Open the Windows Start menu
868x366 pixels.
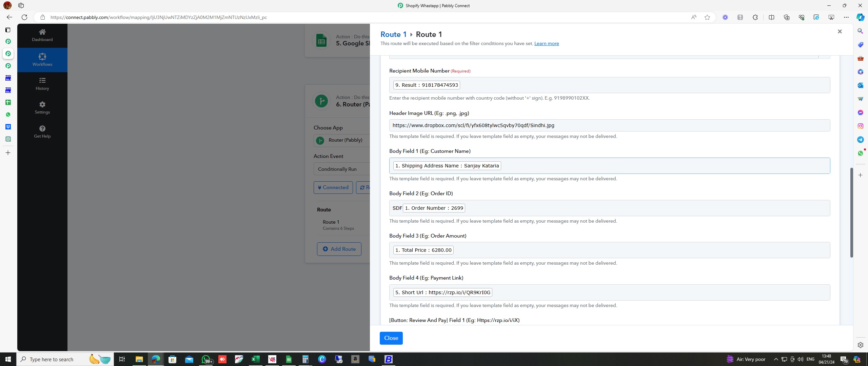click(x=8, y=359)
